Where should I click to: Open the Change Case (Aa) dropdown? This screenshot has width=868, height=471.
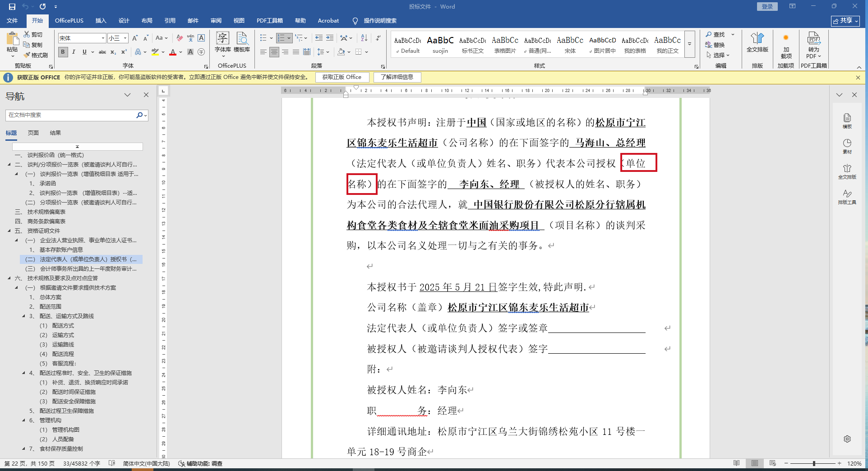point(162,38)
